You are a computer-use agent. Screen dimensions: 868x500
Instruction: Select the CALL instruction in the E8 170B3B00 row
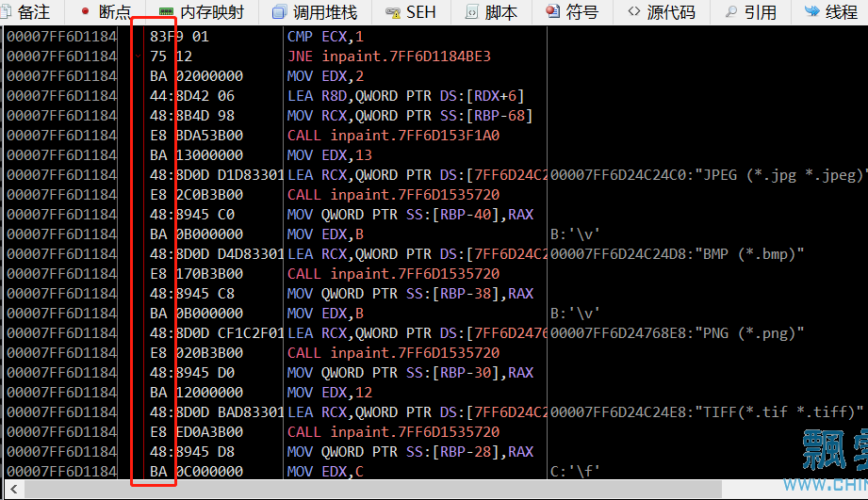pyautogui.click(x=394, y=274)
